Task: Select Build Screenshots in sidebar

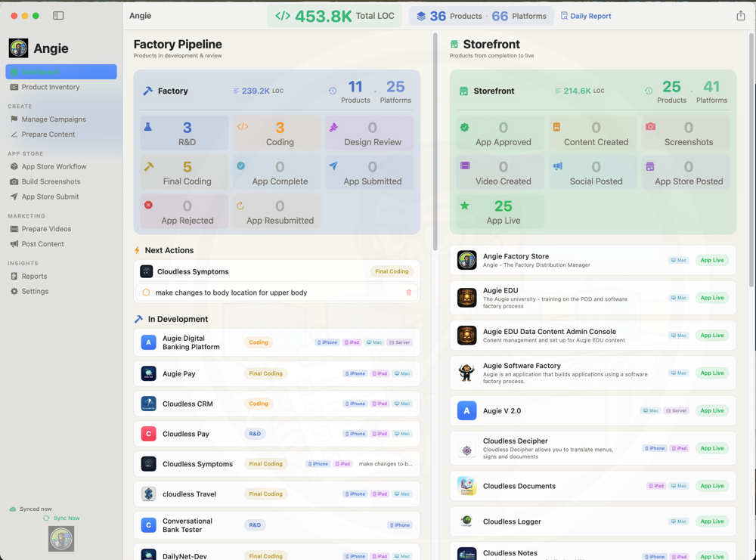Action: tap(61, 181)
